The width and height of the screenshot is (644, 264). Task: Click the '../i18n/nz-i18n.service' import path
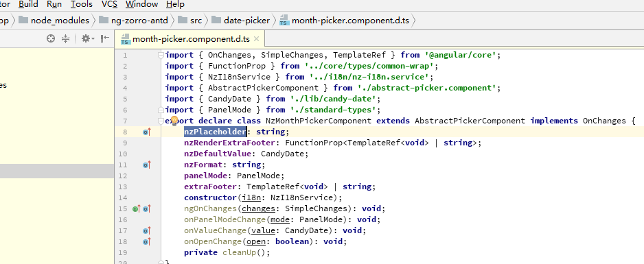(x=369, y=77)
